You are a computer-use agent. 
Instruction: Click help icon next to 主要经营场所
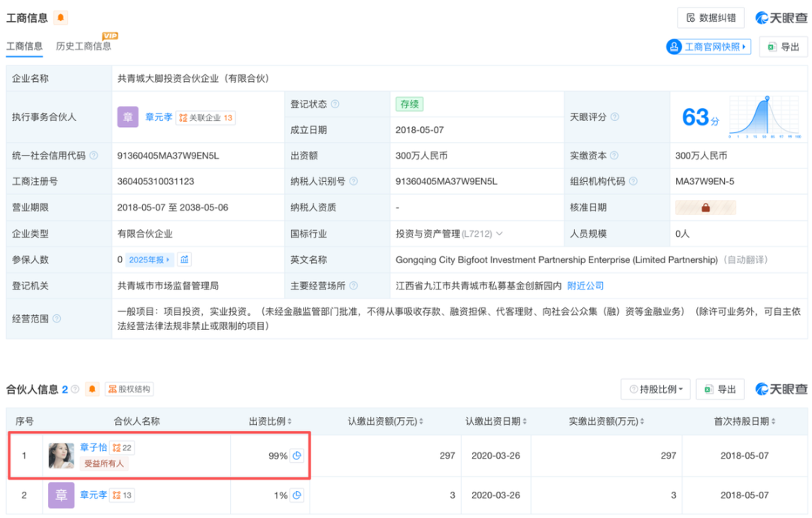[353, 286]
